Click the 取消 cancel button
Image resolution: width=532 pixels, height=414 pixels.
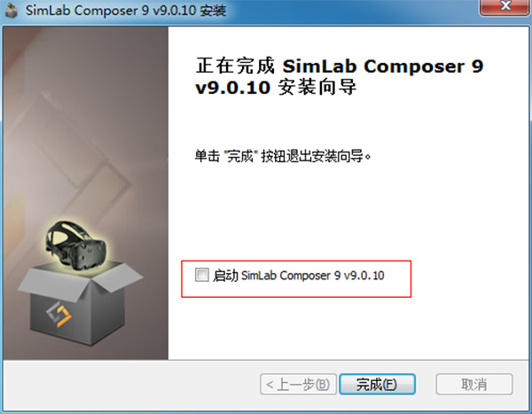click(x=474, y=384)
